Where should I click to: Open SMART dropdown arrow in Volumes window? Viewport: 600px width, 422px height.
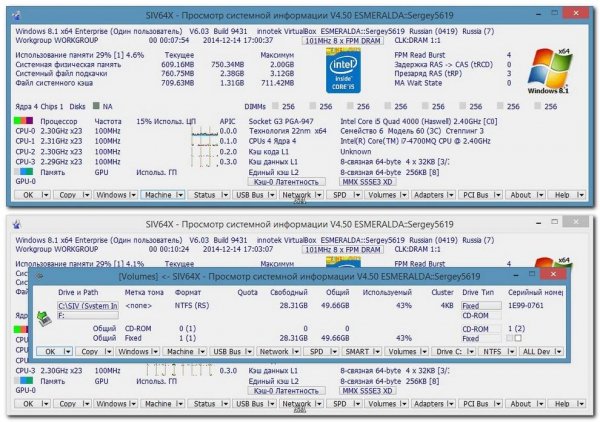point(377,351)
